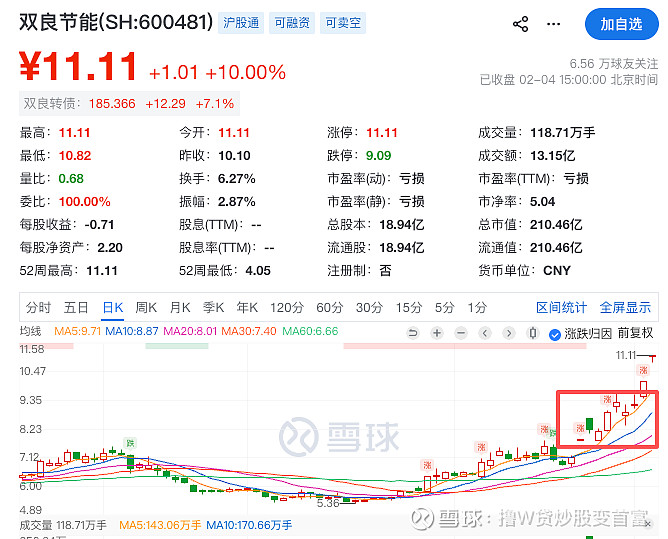The height and width of the screenshot is (539, 668).
Task: Click the ¥11.11 current price
Action: 78,66
